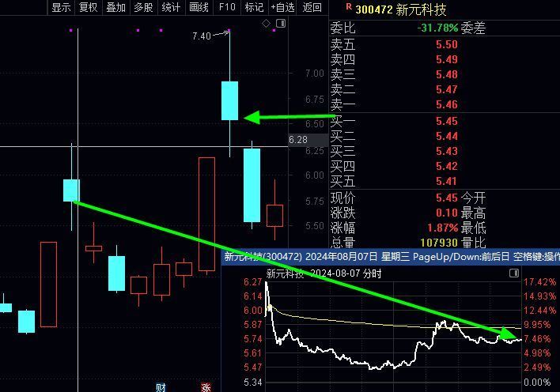The height and width of the screenshot is (392, 560).
Task: Click the 涨跌 value 0.10
Action: [446, 213]
